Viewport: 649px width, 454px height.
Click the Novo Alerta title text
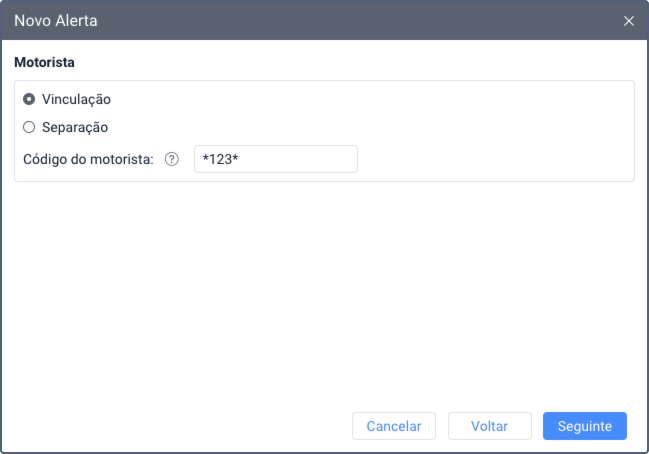(56, 20)
